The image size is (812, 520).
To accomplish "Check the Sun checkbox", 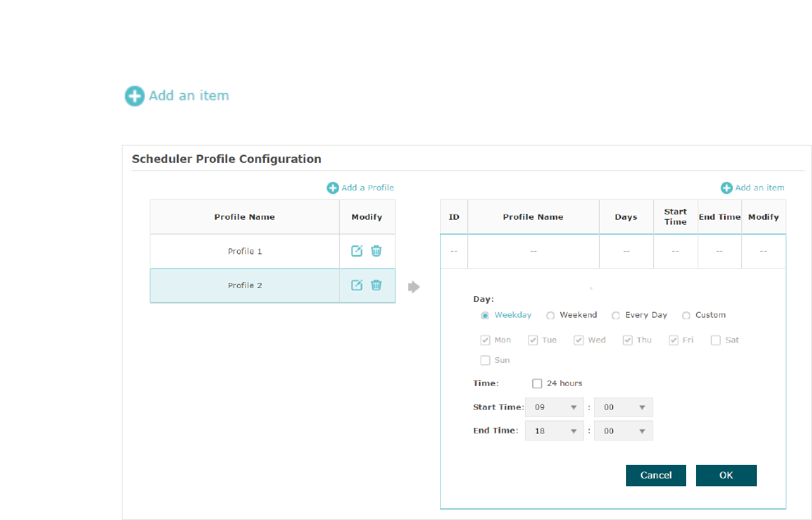I will [485, 360].
